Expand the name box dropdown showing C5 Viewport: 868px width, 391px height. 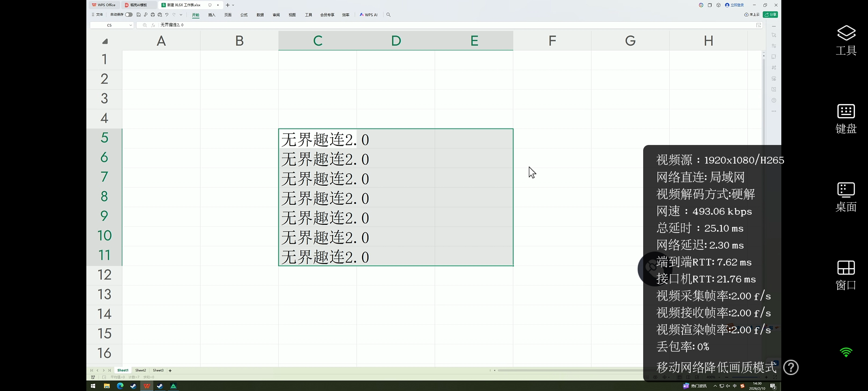[131, 25]
